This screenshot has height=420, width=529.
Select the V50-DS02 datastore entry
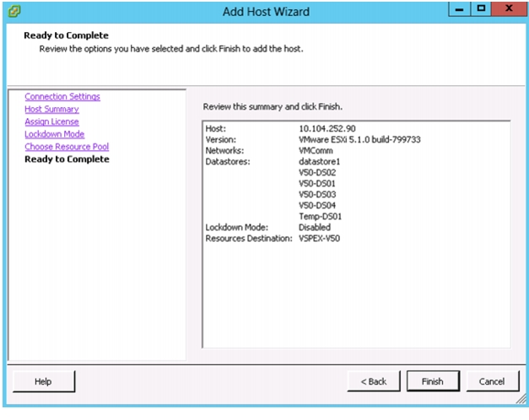click(317, 172)
